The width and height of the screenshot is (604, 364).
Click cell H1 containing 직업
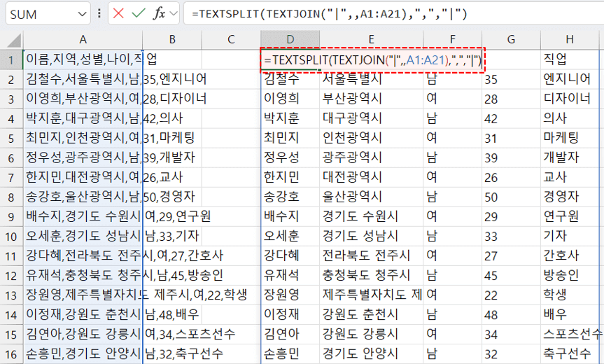tap(570, 59)
